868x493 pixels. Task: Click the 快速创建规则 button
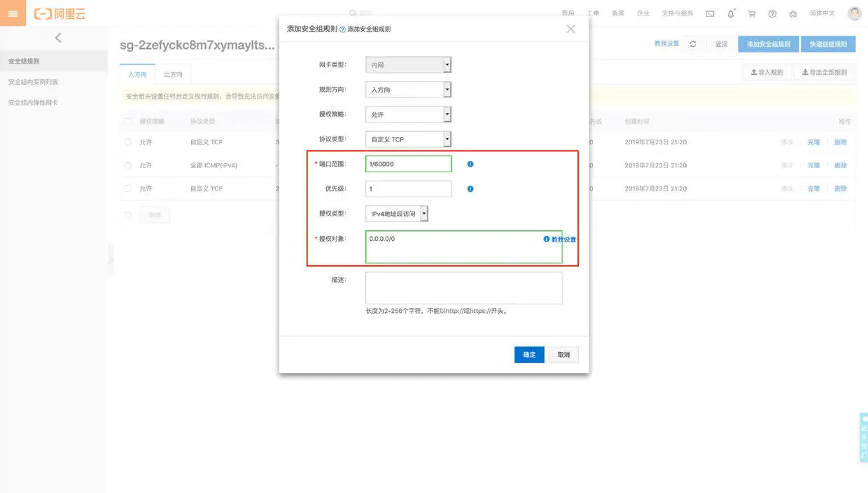click(x=828, y=44)
